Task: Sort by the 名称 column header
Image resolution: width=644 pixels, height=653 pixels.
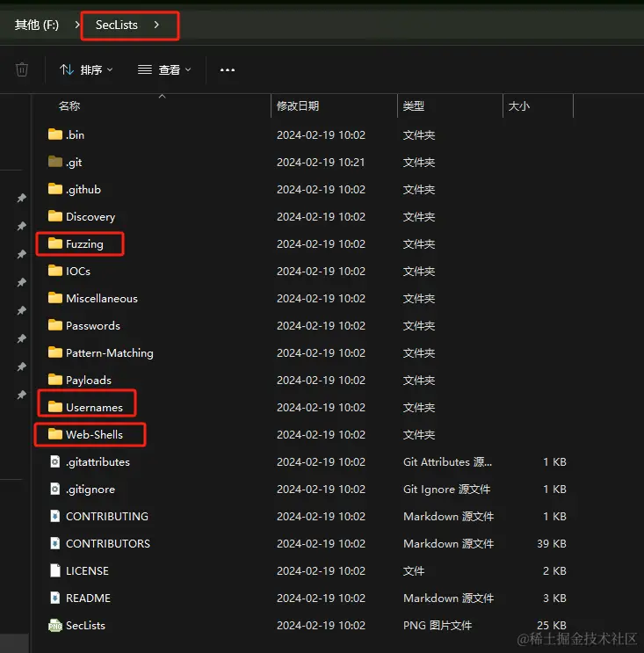Action: (x=69, y=105)
